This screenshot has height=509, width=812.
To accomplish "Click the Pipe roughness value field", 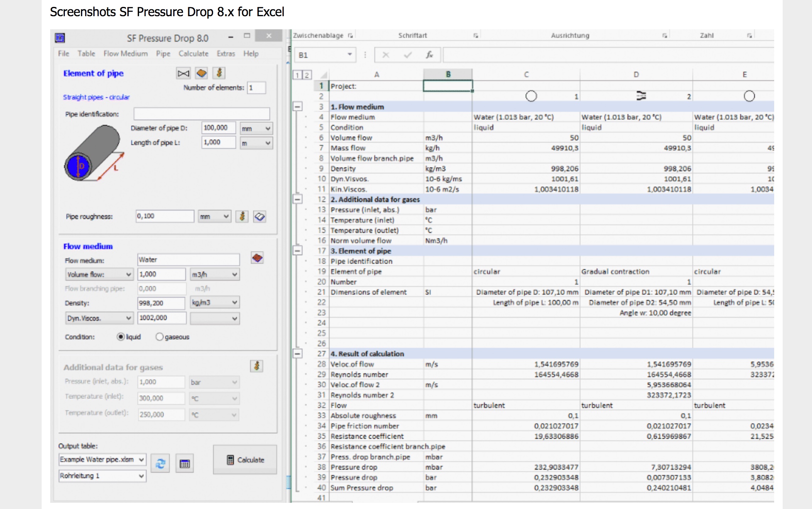I will 165,216.
